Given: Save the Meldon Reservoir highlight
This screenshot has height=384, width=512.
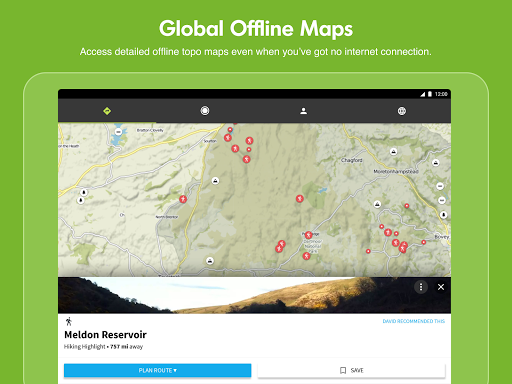Looking at the screenshot, I should coord(351,370).
